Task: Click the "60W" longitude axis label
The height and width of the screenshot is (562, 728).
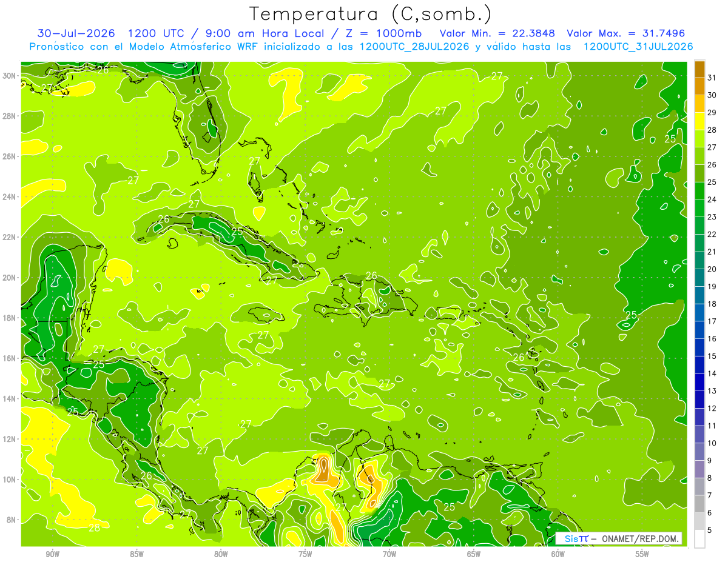Action: pyautogui.click(x=558, y=554)
